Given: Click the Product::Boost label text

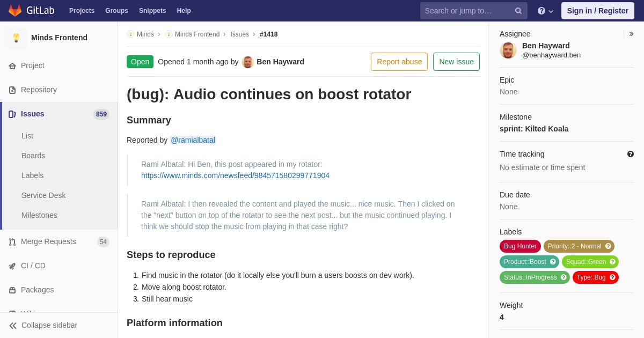Looking at the screenshot, I should 525,262.
